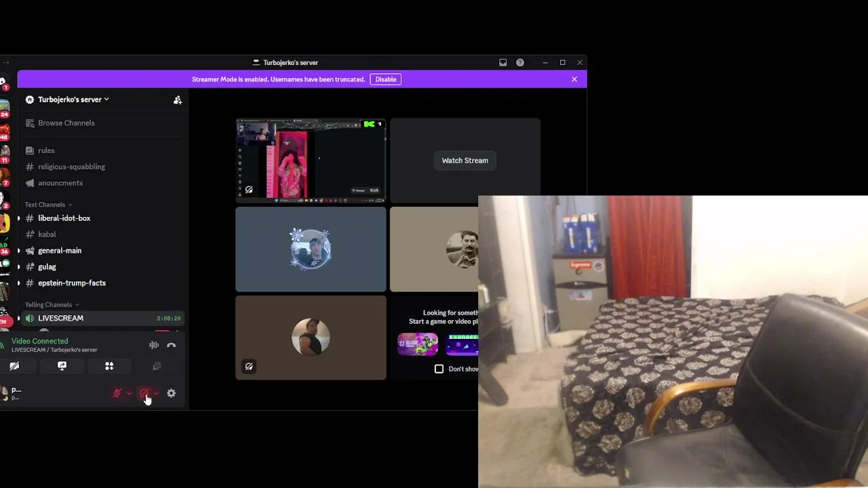868x488 pixels.
Task: Open the soundboard icon
Action: [157, 366]
